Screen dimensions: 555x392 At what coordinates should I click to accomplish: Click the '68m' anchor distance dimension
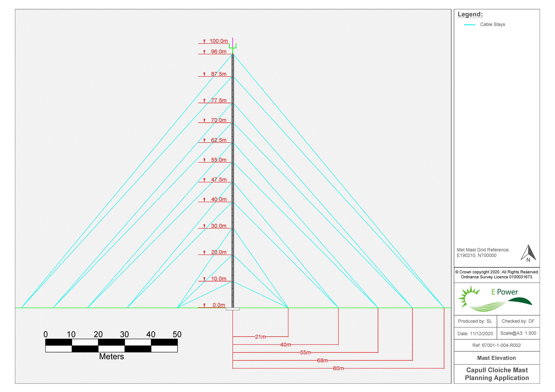[322, 361]
